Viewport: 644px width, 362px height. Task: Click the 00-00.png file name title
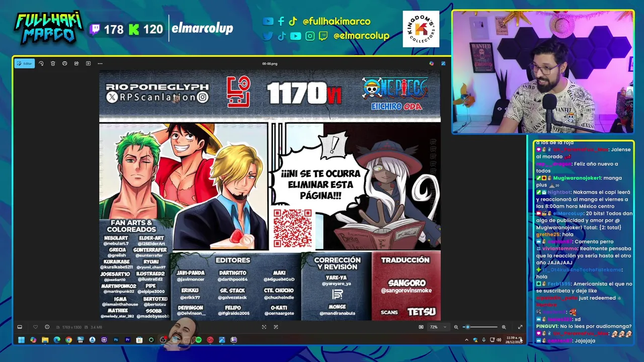coord(270,64)
